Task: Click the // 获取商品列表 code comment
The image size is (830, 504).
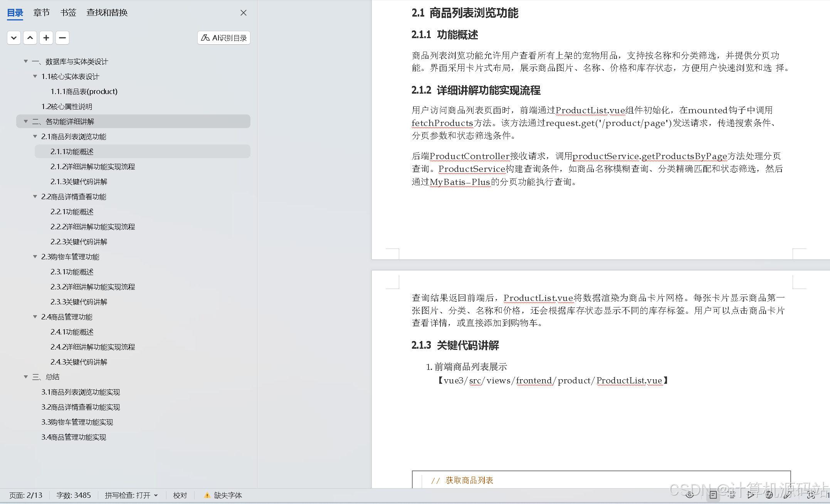Action: click(462, 480)
